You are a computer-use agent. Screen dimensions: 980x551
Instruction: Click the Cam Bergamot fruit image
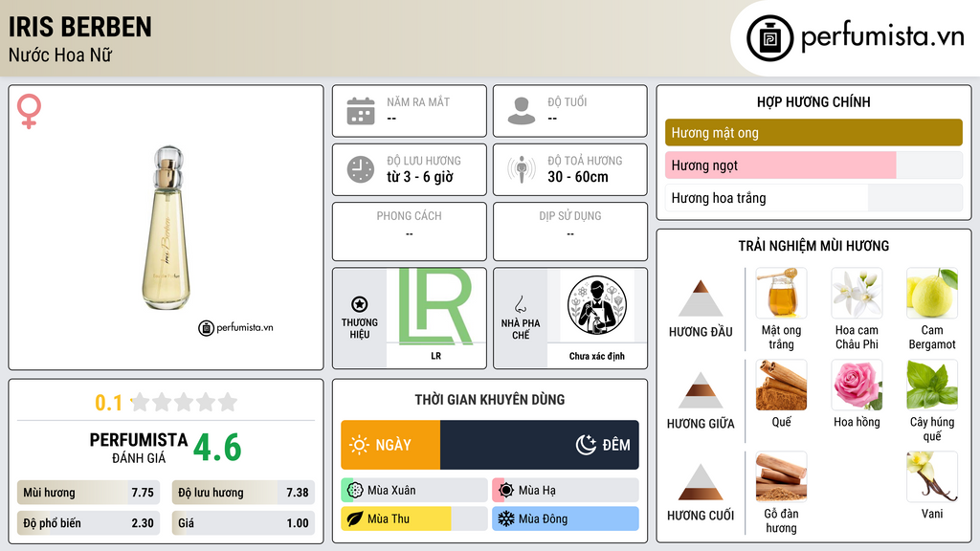coord(932,293)
